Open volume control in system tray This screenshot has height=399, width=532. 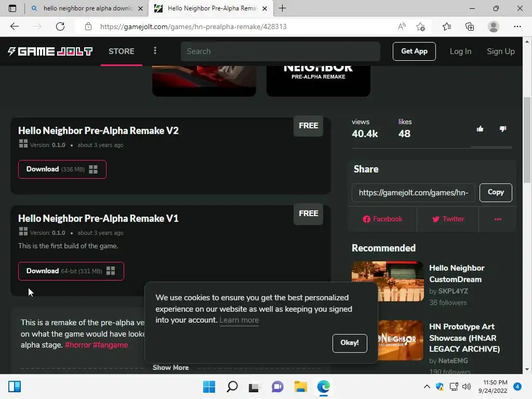point(467,387)
